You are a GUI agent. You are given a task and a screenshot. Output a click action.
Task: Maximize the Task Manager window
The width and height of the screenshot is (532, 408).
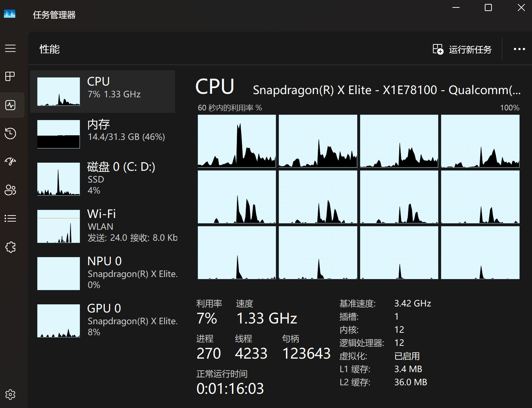click(488, 7)
